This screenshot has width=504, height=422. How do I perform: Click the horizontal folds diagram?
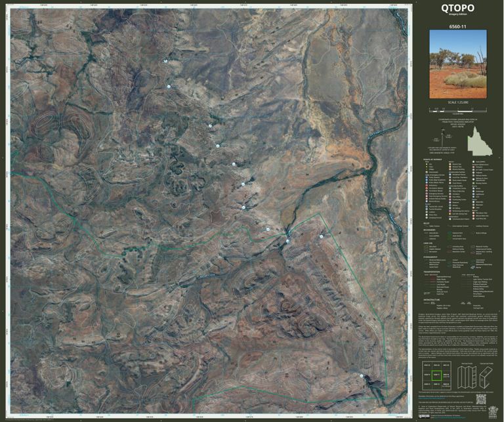pos(486,377)
